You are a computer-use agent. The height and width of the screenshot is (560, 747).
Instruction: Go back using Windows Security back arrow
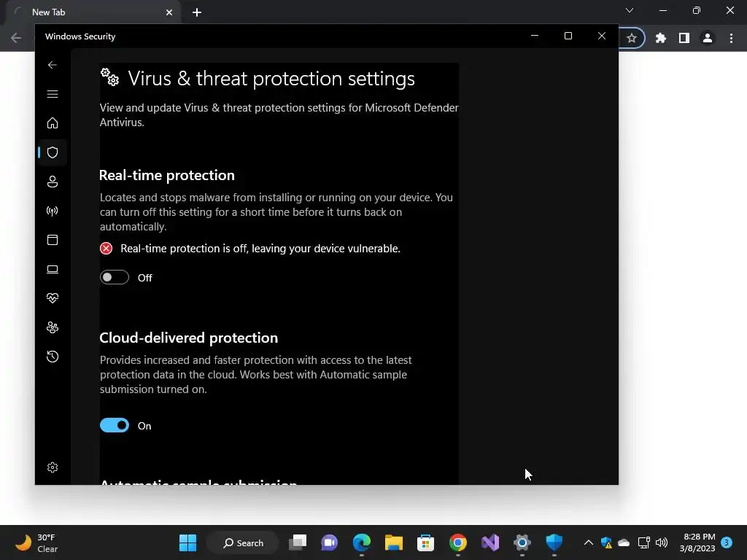click(x=53, y=65)
